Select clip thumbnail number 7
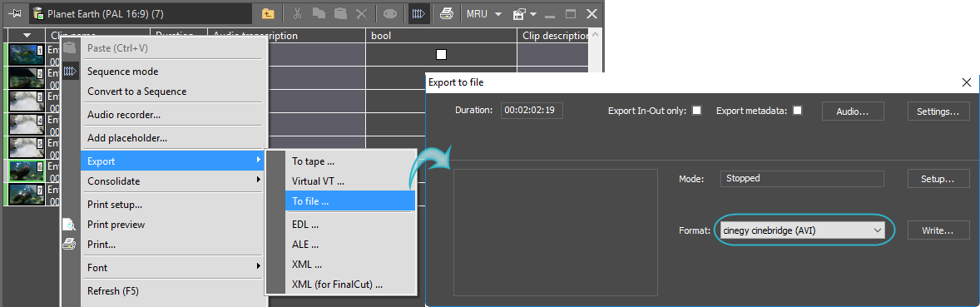The image size is (980, 307). 27,194
